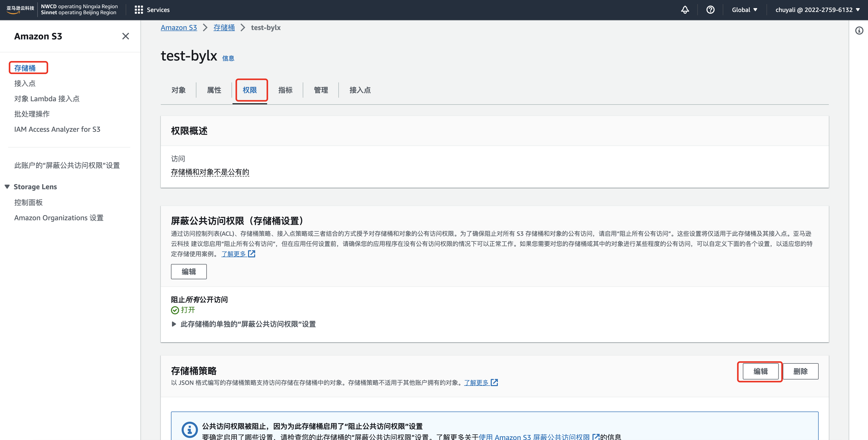Open 接入点 in the sidebar
The width and height of the screenshot is (868, 440).
pyautogui.click(x=25, y=83)
